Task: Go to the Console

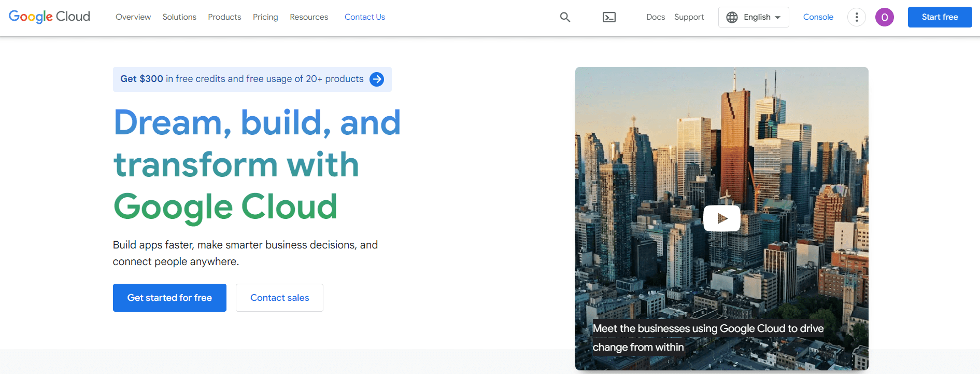Action: pyautogui.click(x=818, y=17)
